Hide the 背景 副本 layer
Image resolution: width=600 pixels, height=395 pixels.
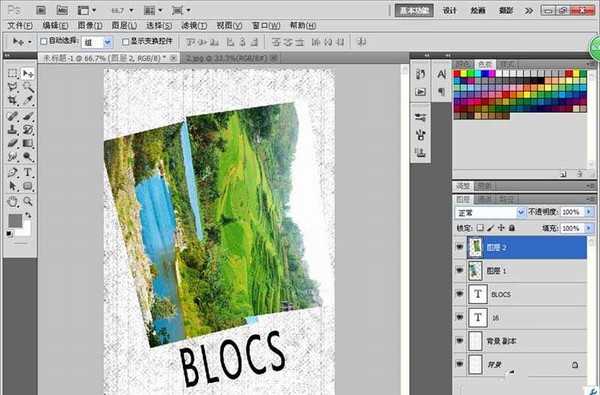(460, 341)
